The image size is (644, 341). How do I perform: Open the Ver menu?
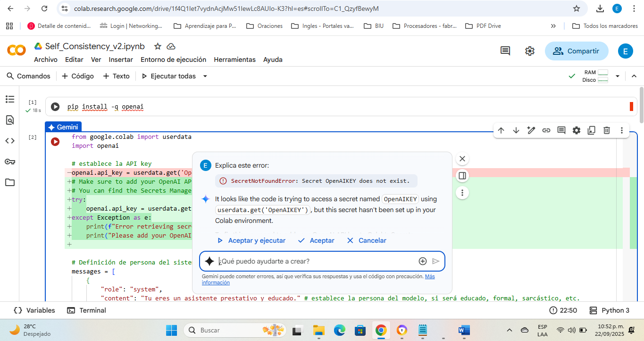(x=96, y=60)
